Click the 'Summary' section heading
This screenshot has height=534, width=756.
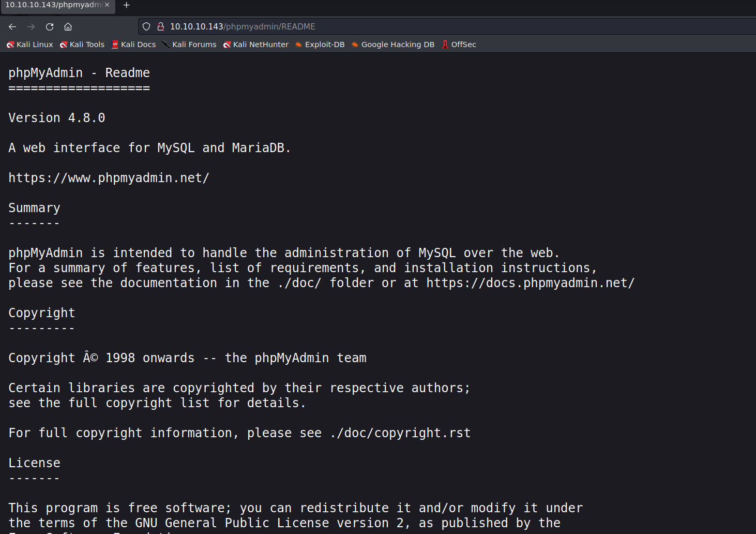(x=34, y=208)
